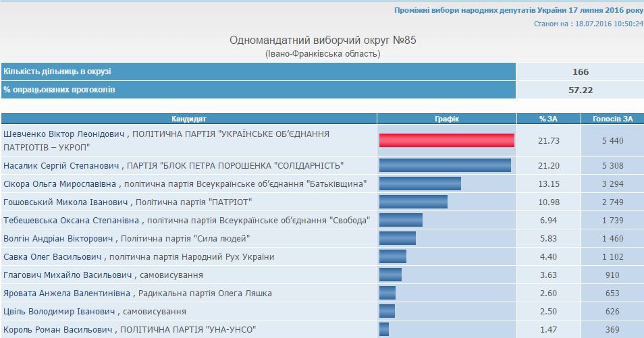The image size is (644, 338).
Task: Click candidate 'Шевченко Віктор Леонідович'
Action: click(63, 134)
